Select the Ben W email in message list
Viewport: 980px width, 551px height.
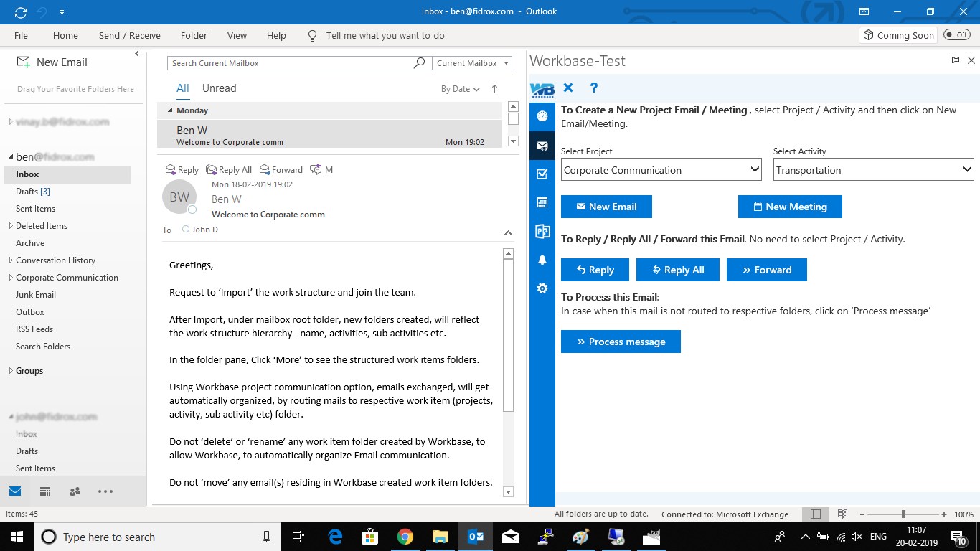point(329,134)
